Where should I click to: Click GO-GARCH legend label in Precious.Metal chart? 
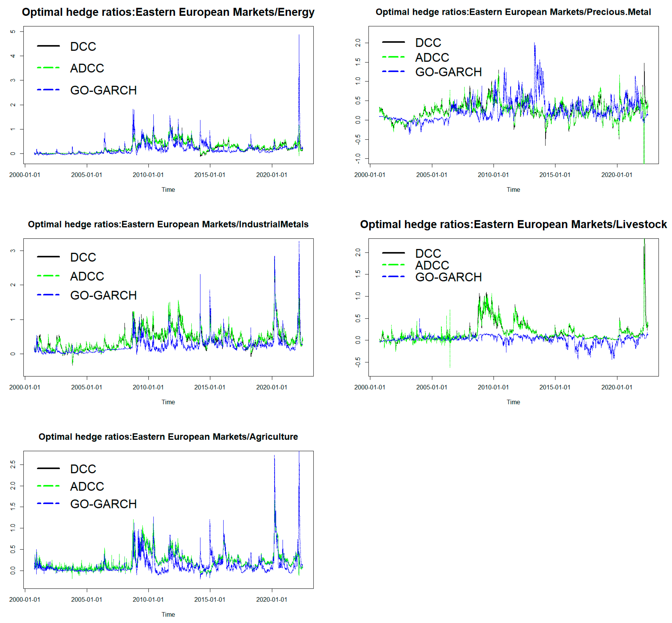448,72
